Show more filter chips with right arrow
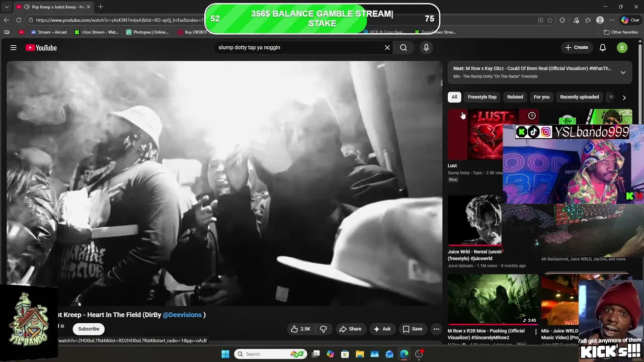 coord(624,98)
